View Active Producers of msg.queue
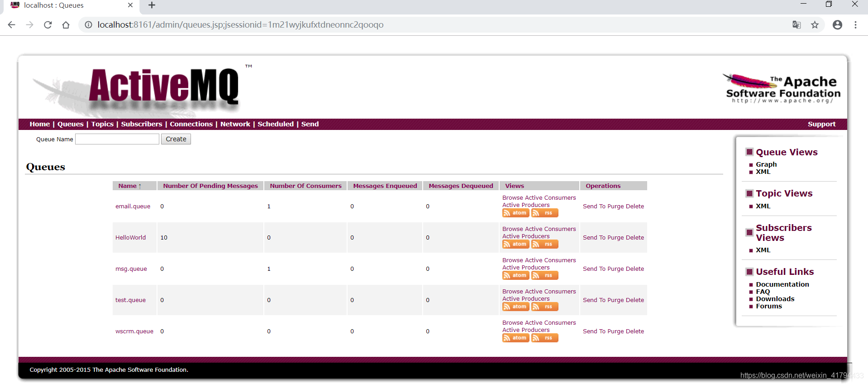Screen dimensions: 868x384 pos(526,268)
